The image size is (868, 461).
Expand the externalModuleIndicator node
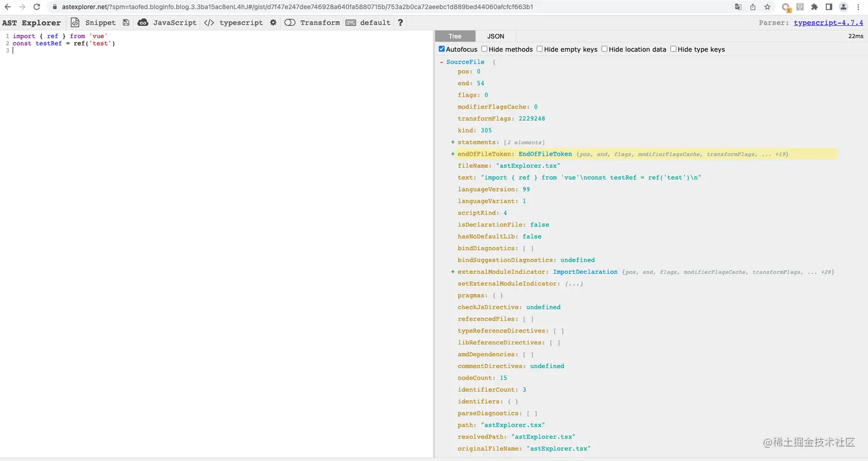tap(453, 272)
